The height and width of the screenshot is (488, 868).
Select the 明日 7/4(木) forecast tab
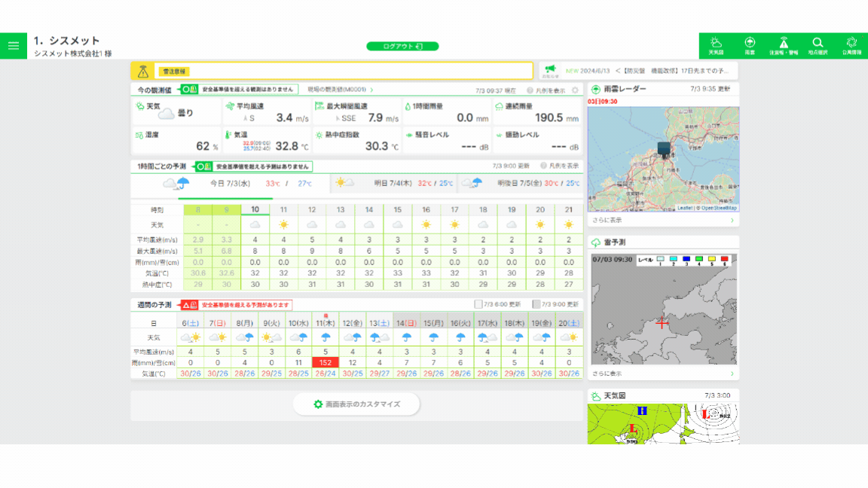click(x=394, y=183)
